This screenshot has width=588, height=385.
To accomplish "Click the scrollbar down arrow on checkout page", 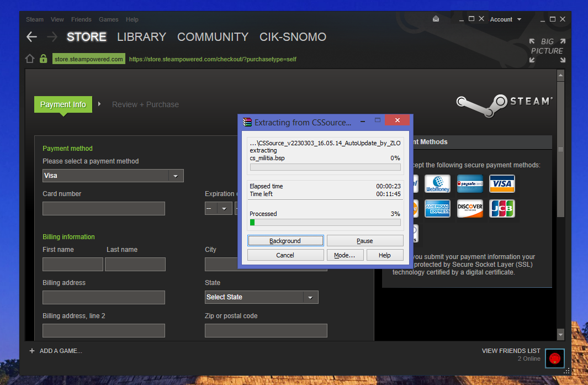I will click(x=560, y=334).
